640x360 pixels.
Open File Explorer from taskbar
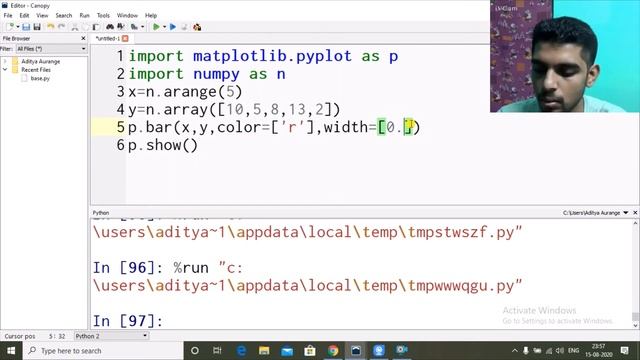click(264, 351)
